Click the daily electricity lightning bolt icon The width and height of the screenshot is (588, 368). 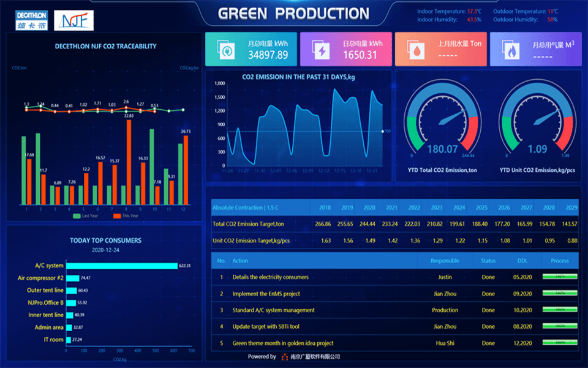[x=321, y=49]
